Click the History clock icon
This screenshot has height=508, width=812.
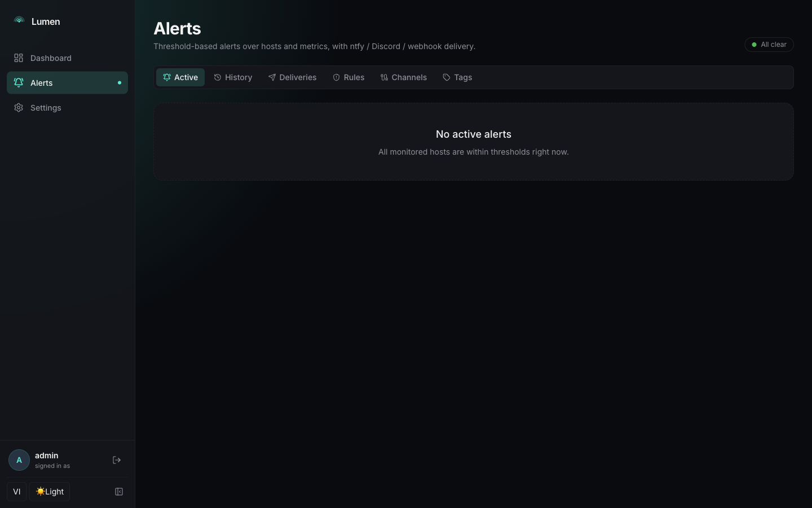click(x=218, y=77)
